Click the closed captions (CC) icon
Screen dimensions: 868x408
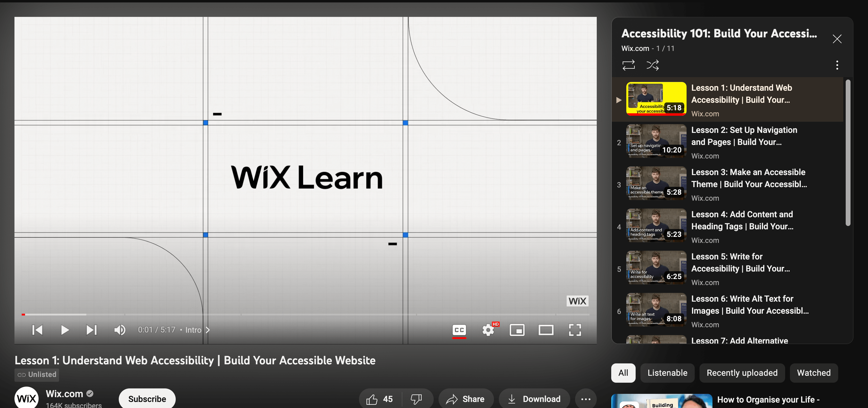459,329
